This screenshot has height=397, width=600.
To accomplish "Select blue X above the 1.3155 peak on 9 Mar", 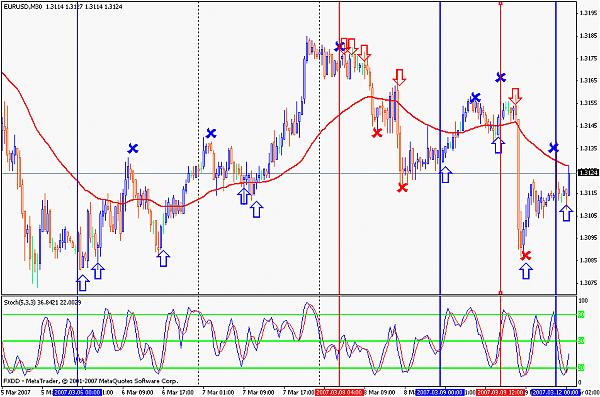I will [475, 97].
